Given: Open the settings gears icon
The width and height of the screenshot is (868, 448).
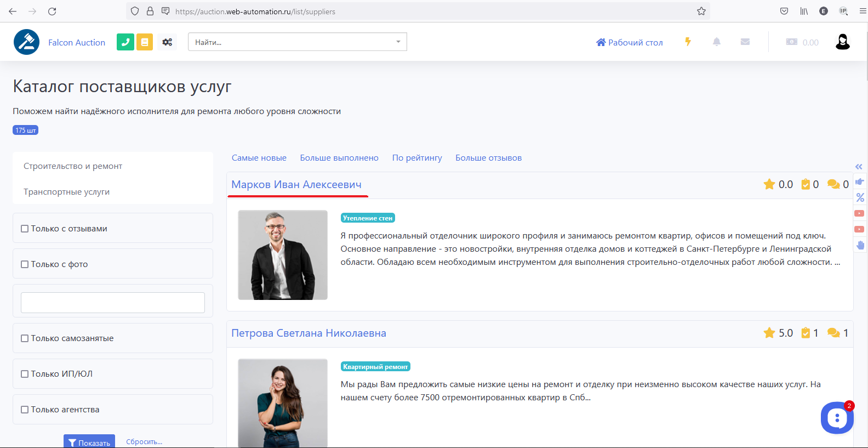Looking at the screenshot, I should point(167,42).
